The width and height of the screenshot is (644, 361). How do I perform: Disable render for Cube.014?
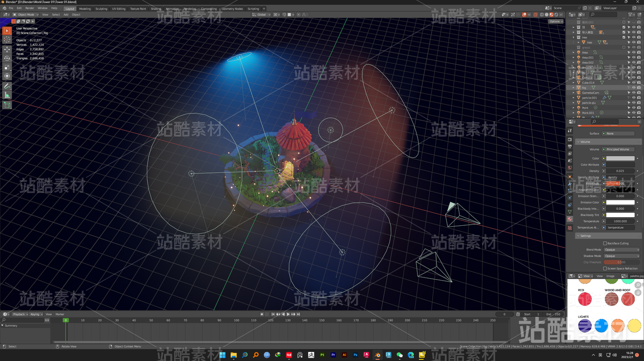pyautogui.click(x=639, y=82)
